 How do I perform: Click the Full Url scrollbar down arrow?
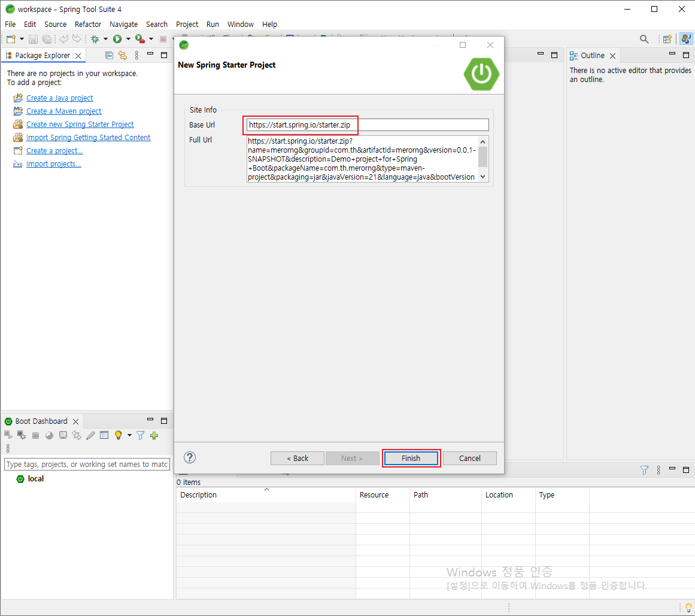[482, 177]
